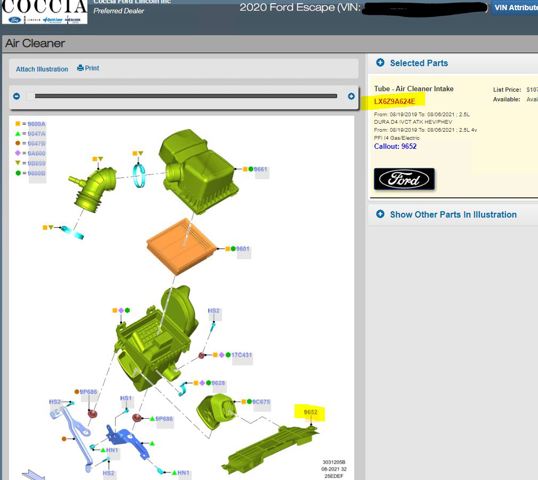The height and width of the screenshot is (480, 538).
Task: Click callout HS1 above the blue bracket
Action: pyautogui.click(x=126, y=398)
